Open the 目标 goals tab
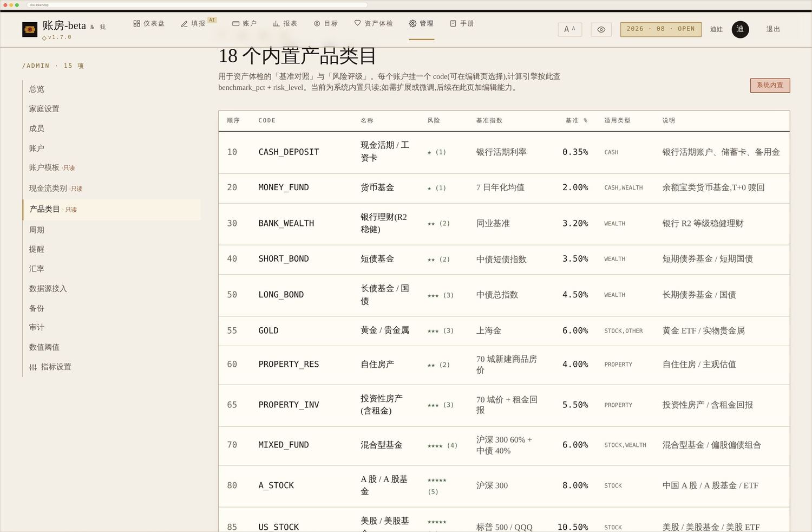 (x=326, y=23)
